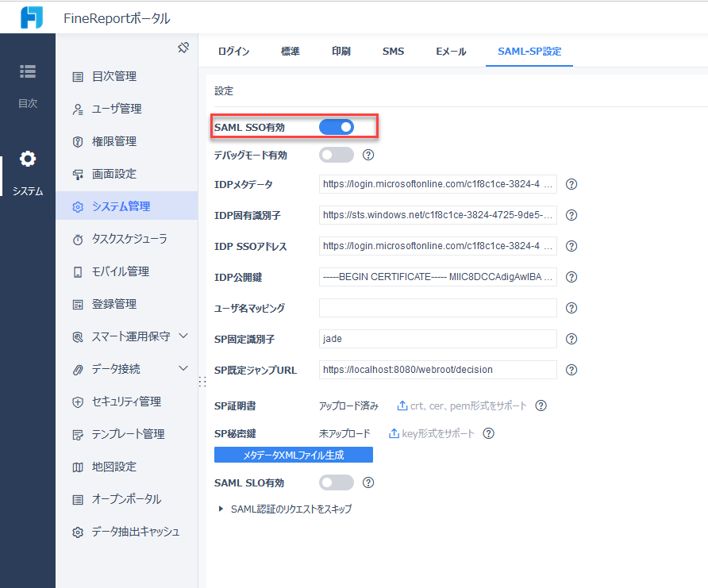The width and height of the screenshot is (708, 588).
Task: Open ユーザ管理 from the sidebar
Action: [x=115, y=109]
